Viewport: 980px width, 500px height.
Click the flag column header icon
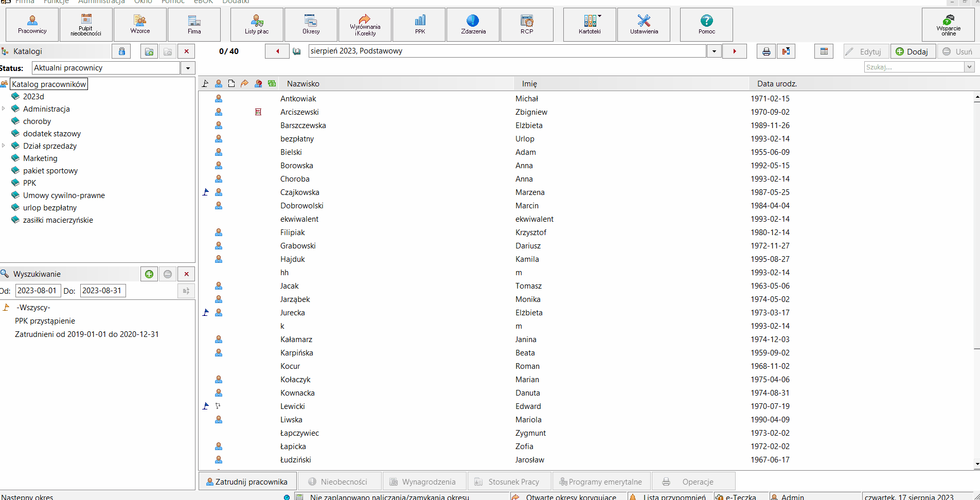click(x=205, y=83)
